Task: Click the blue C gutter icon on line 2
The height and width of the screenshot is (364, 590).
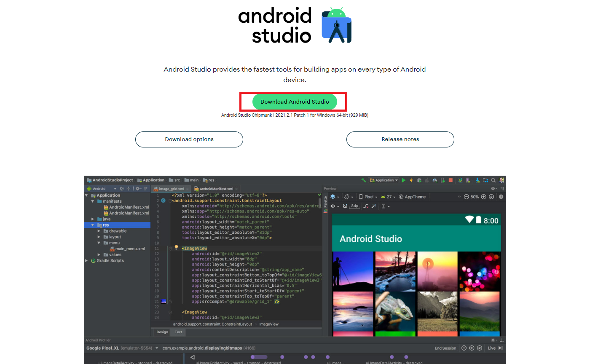Action: (x=163, y=201)
